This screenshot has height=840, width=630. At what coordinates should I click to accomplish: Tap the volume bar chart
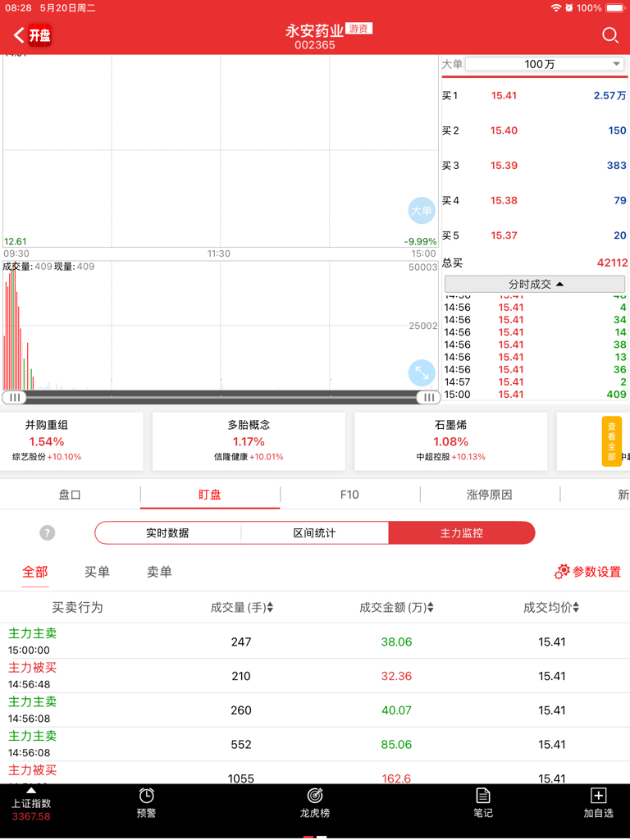(x=220, y=325)
